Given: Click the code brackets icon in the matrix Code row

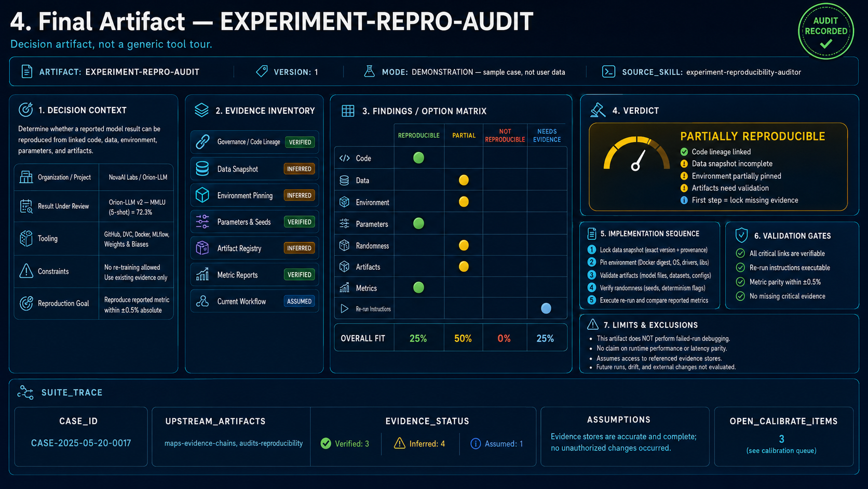Looking at the screenshot, I should coord(344,158).
